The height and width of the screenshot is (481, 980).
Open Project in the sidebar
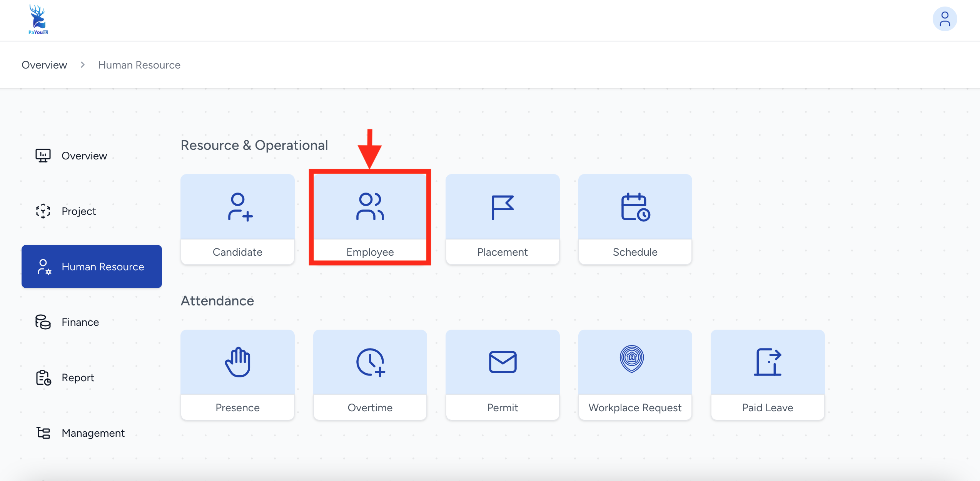tap(78, 211)
